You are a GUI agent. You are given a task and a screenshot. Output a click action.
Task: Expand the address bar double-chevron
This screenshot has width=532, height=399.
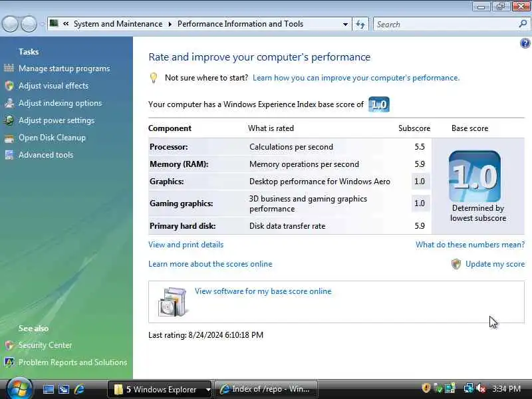[x=66, y=24]
